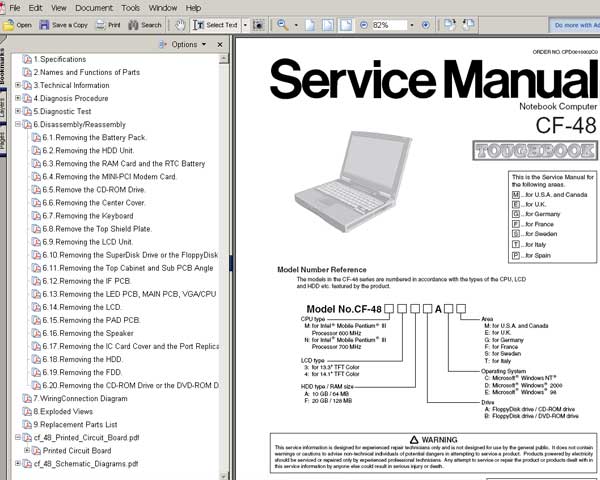
Task: Click the zoom in plus button
Action: 426,25
